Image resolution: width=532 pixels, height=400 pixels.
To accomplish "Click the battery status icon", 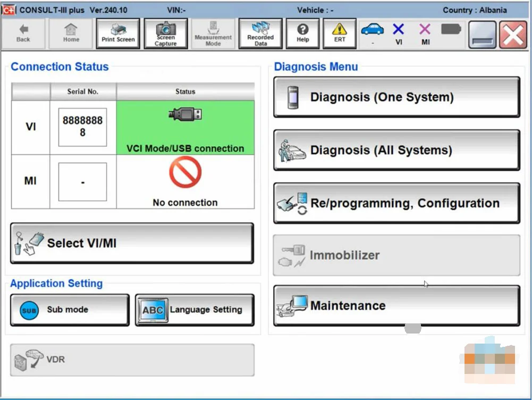I will click(451, 31).
